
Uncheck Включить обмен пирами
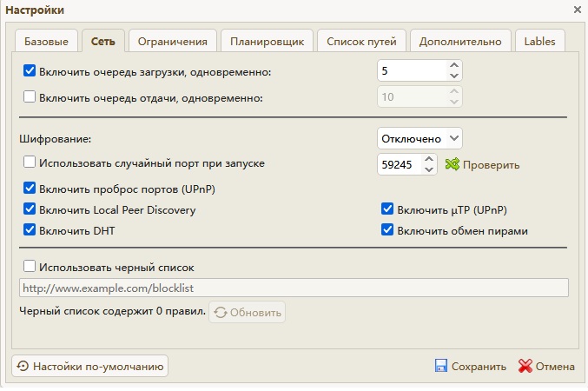(x=387, y=229)
